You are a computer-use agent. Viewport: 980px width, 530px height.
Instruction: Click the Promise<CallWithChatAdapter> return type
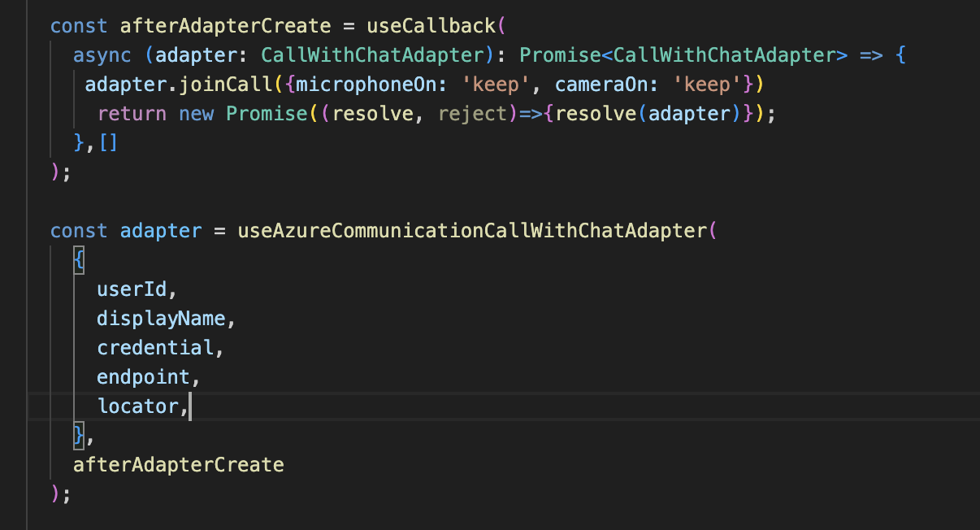point(684,55)
